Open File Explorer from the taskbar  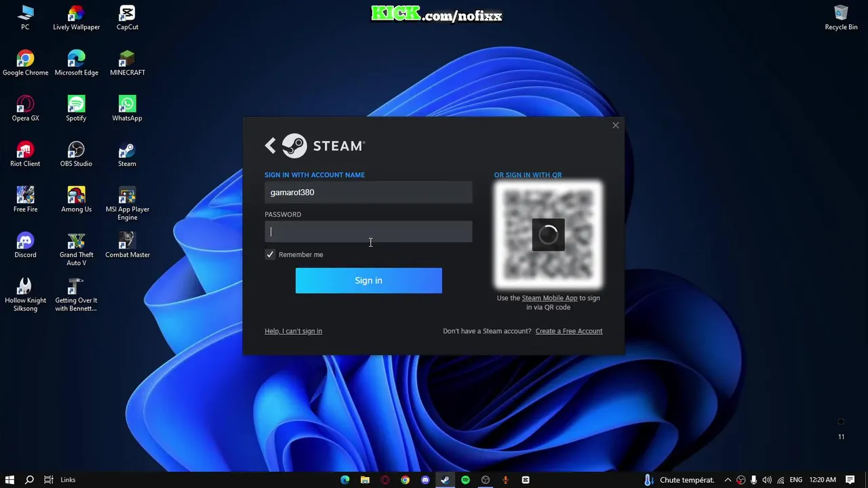(365, 480)
